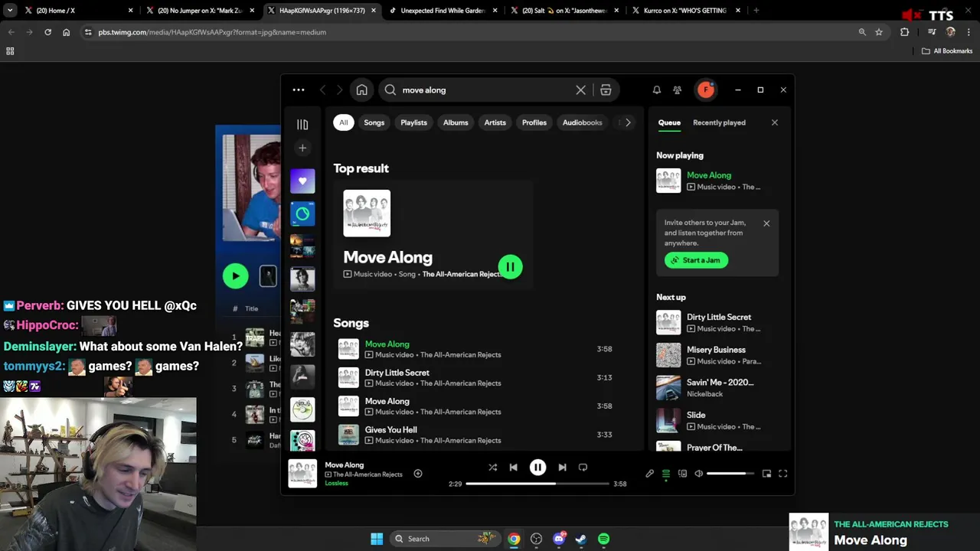Skip to the next track

coord(563,468)
